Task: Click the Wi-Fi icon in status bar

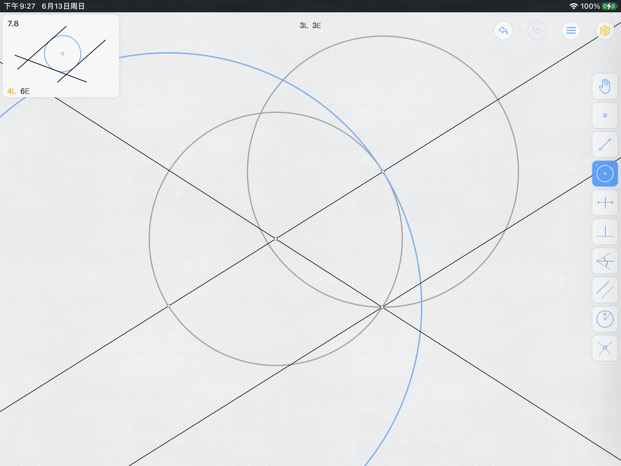Action: tap(573, 6)
